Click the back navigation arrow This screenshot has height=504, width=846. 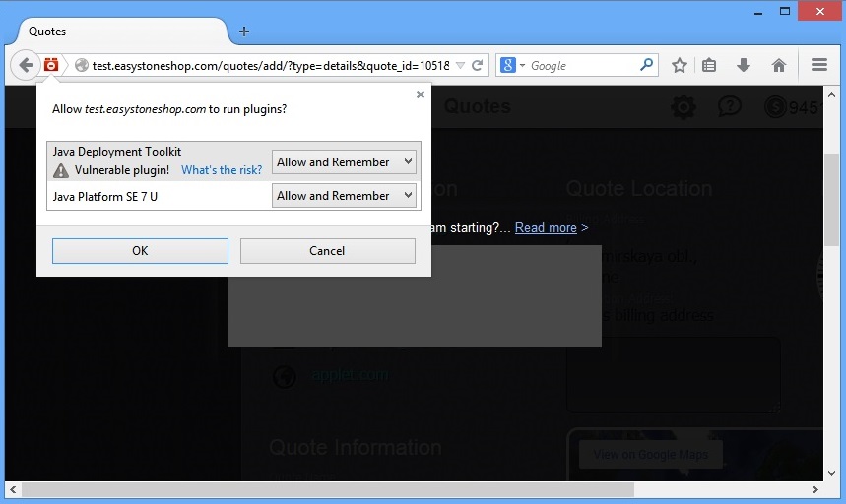24,66
